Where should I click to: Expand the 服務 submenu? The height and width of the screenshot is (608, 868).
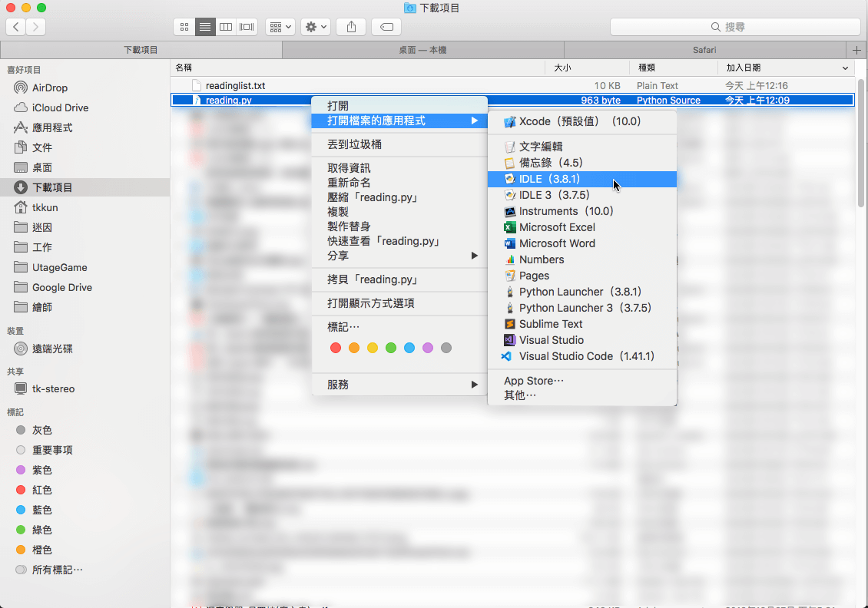tap(399, 385)
